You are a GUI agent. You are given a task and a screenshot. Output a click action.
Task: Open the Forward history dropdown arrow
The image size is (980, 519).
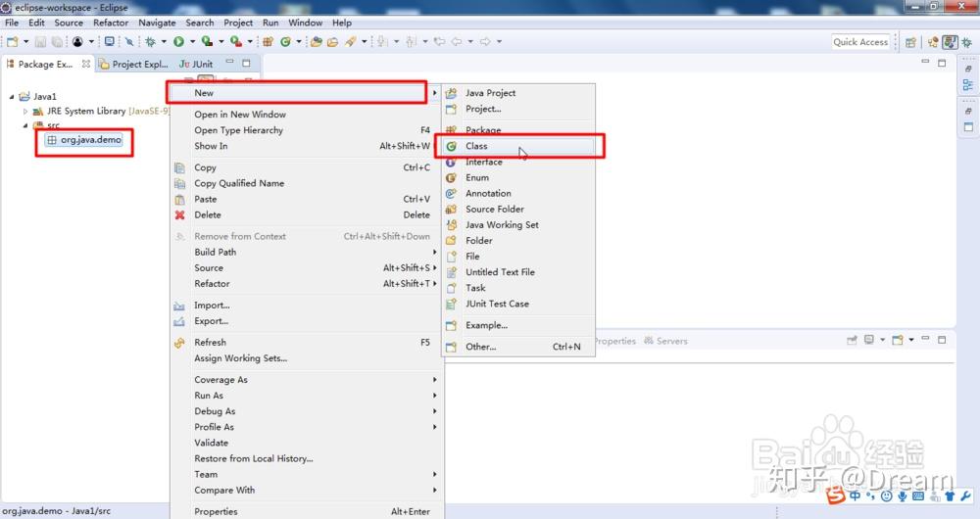[x=500, y=42]
